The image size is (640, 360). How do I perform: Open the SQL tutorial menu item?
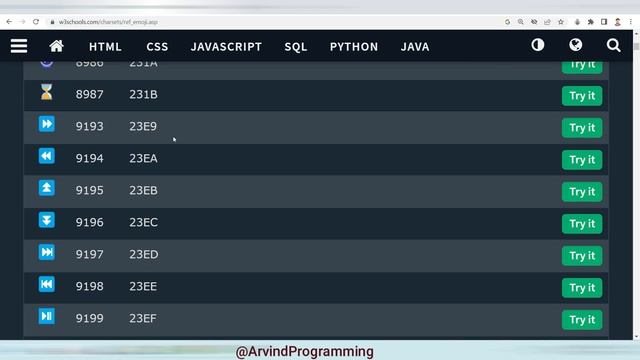point(296,47)
